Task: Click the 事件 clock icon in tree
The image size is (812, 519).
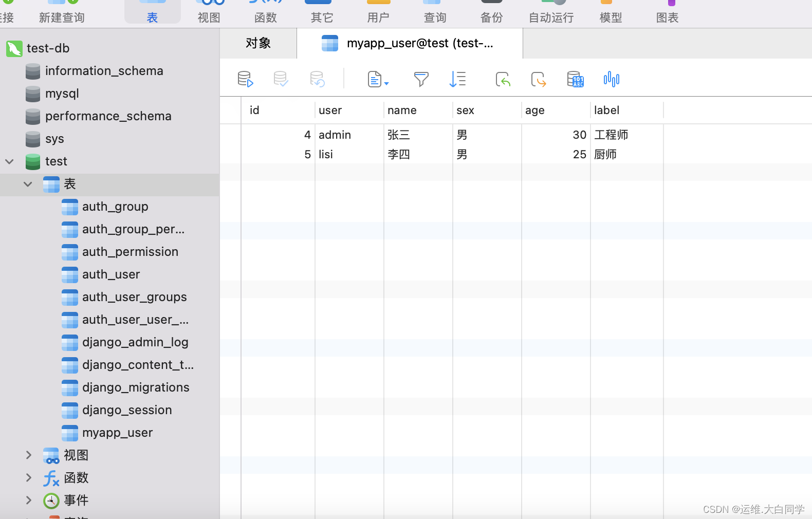Action: tap(51, 501)
